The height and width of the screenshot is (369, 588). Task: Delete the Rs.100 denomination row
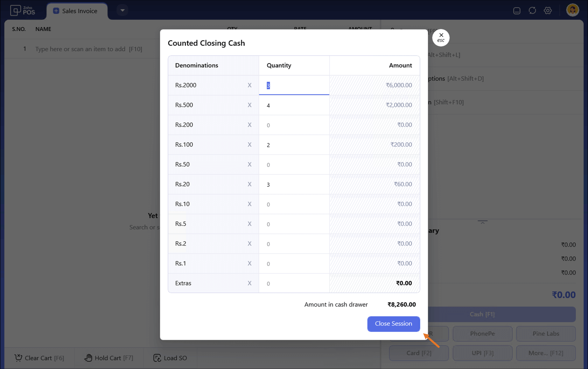249,144
